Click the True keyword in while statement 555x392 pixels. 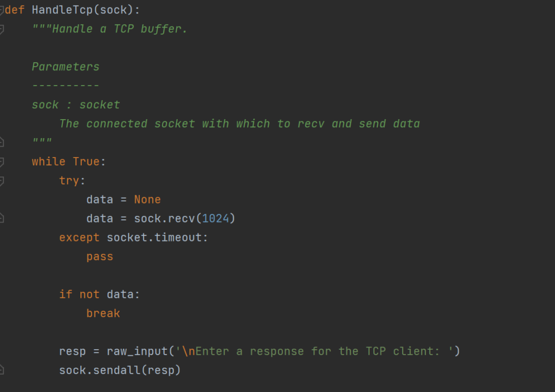[x=86, y=162]
